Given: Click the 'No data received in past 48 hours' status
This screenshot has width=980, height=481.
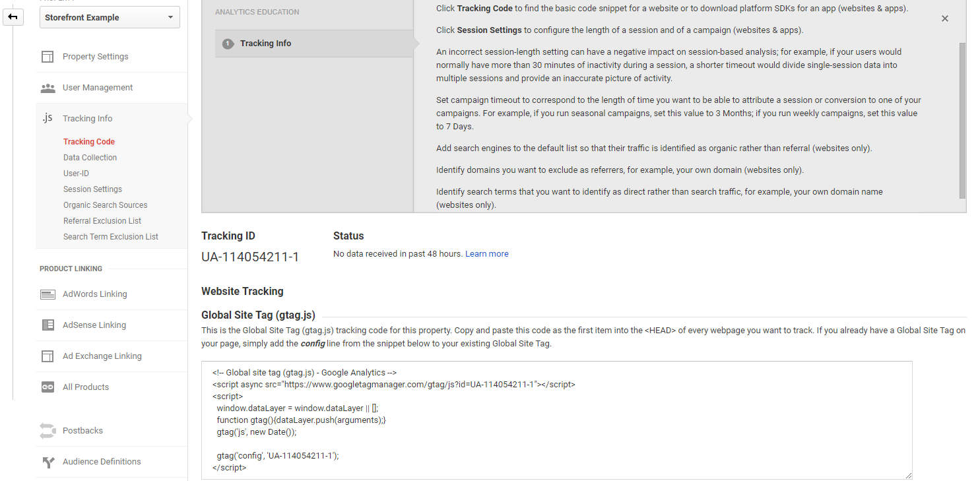Looking at the screenshot, I should pos(398,254).
